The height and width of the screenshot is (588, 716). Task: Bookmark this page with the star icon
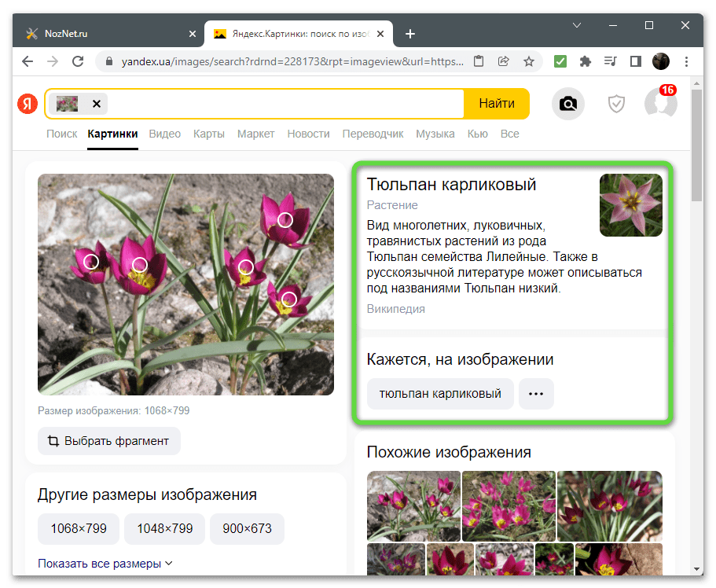pyautogui.click(x=529, y=61)
